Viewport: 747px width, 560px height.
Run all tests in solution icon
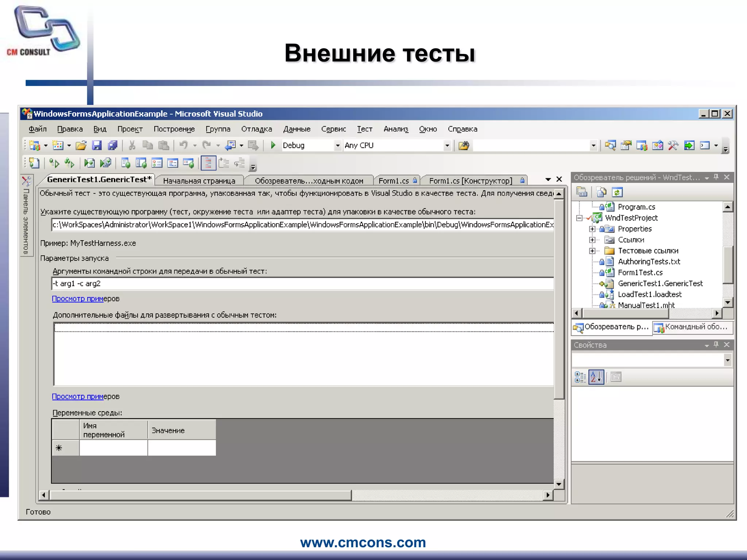(69, 163)
